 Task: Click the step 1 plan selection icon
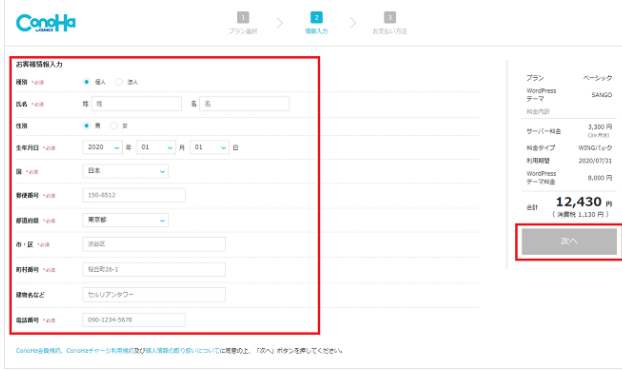[243, 17]
